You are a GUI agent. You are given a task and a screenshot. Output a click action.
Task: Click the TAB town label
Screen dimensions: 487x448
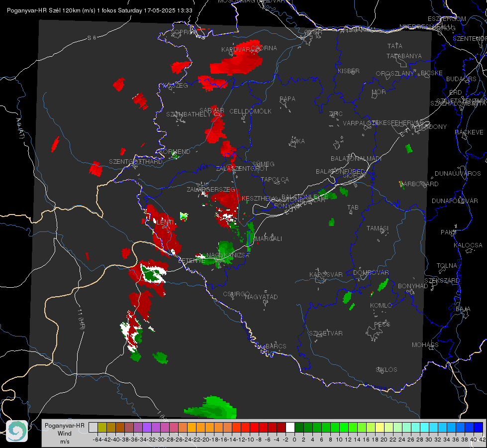pos(353,208)
